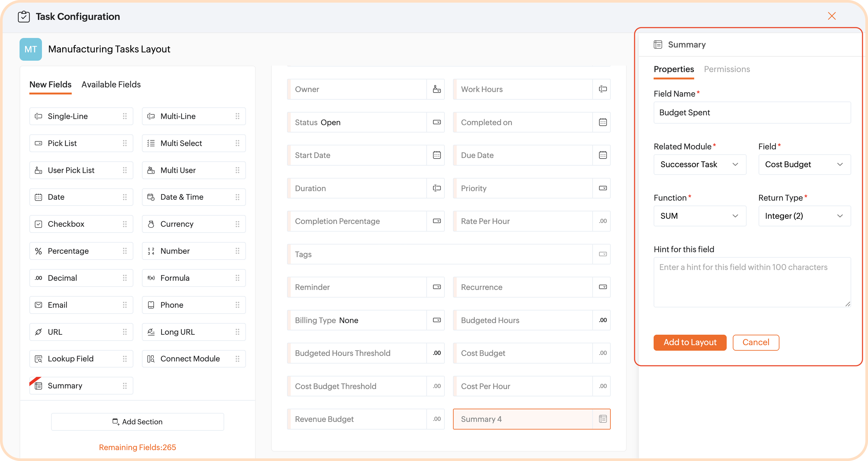The image size is (868, 461).
Task: Click the Field Name input box
Action: tap(752, 113)
